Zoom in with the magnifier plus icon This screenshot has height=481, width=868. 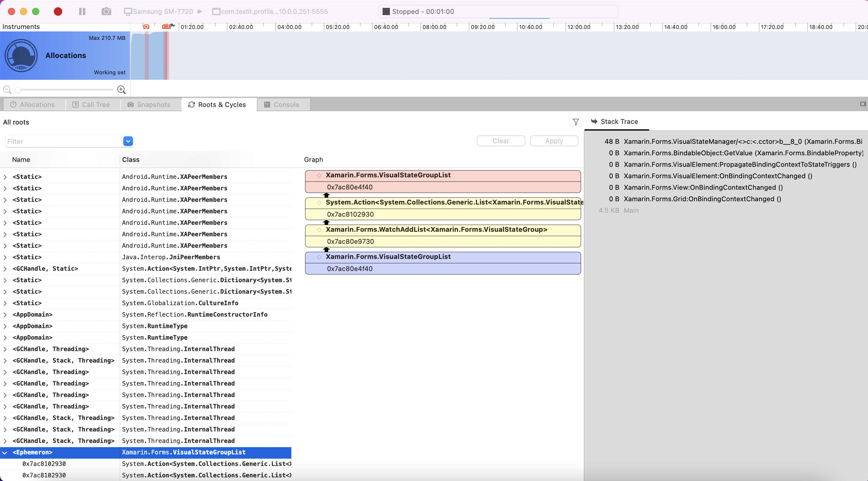click(121, 90)
